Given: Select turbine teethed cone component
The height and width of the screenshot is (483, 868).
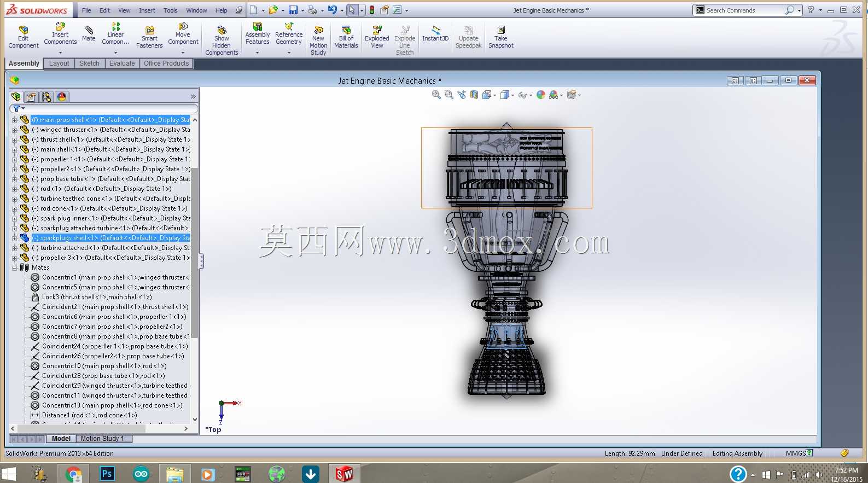Looking at the screenshot, I should 110,199.
